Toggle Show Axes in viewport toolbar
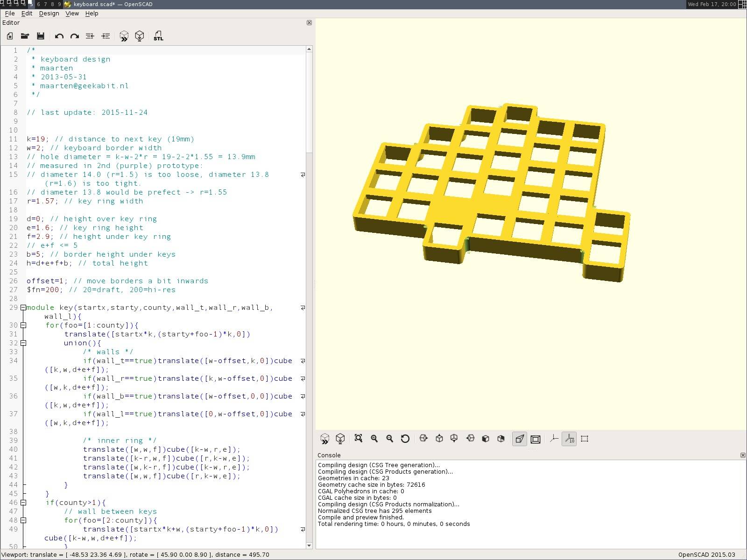The width and height of the screenshot is (747, 560). 554,438
